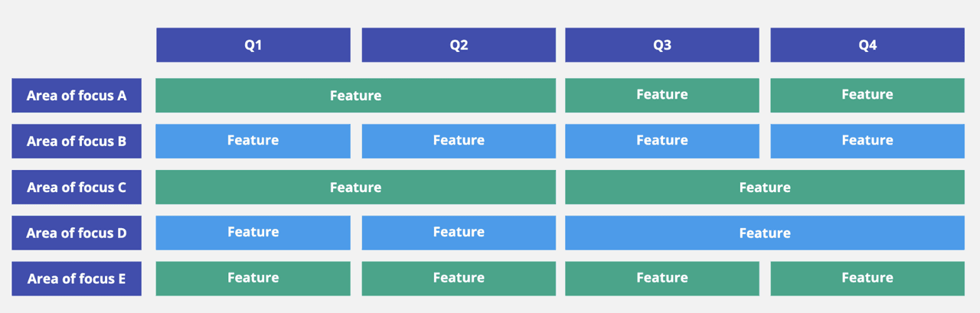Click the Area D Feature in Q1
The image size is (980, 313).
coord(253,233)
